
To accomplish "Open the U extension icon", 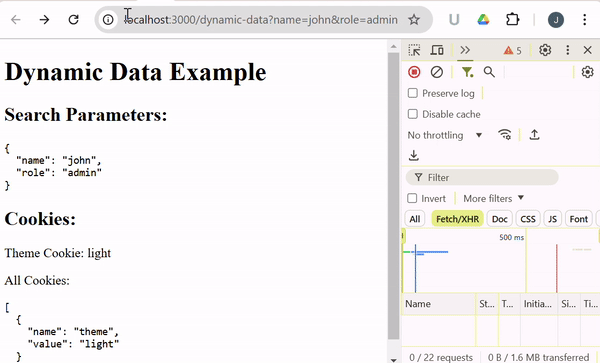I will click(454, 20).
